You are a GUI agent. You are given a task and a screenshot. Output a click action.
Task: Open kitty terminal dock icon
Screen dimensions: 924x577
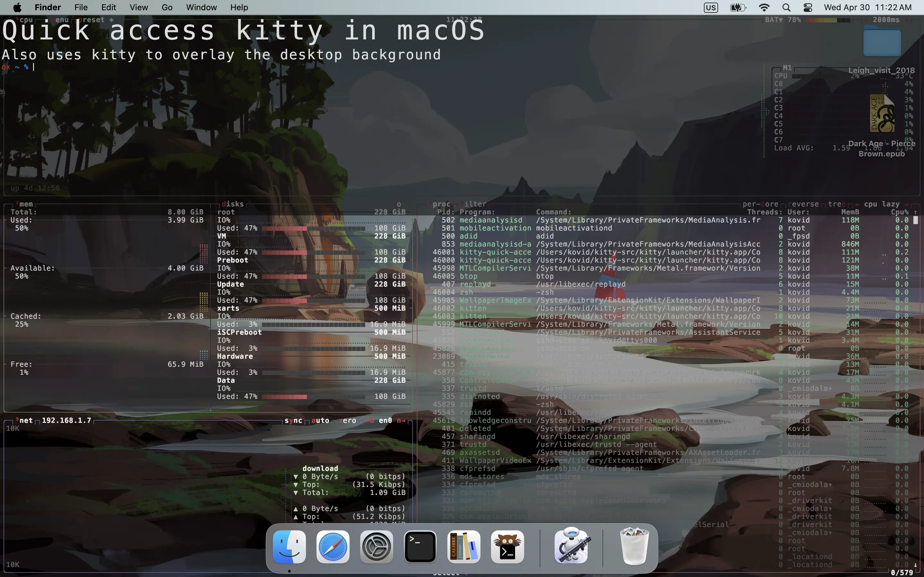pos(507,547)
